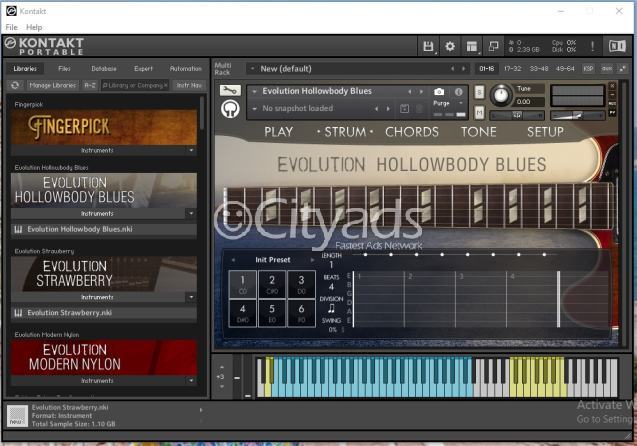Click Evolution Strawberry.nki piano icon
This screenshot has width=637, height=446.
coord(18,313)
